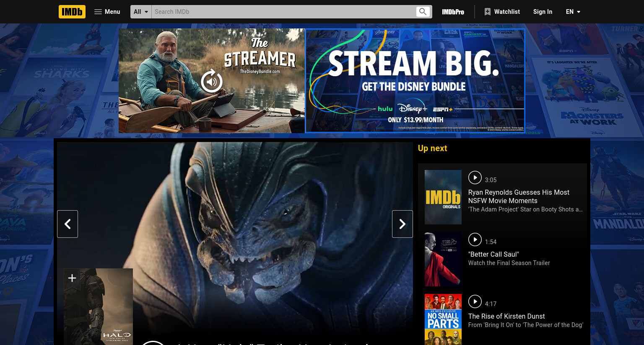Click the 1:54 duration label

point(491,242)
